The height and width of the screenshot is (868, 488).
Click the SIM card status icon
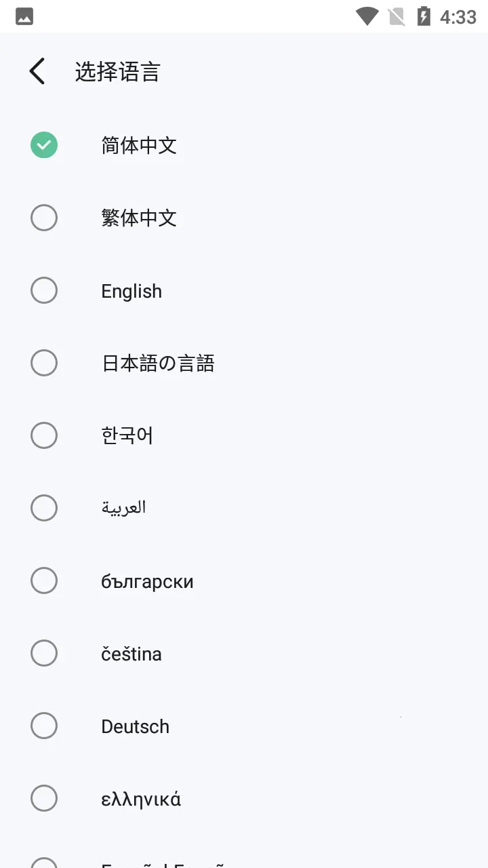[x=396, y=16]
